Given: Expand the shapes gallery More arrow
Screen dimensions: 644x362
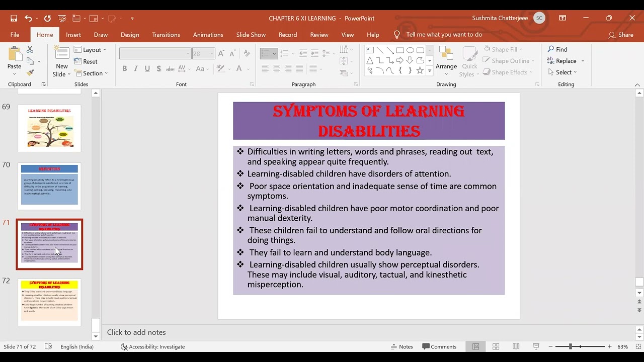Looking at the screenshot, I should tap(429, 71).
